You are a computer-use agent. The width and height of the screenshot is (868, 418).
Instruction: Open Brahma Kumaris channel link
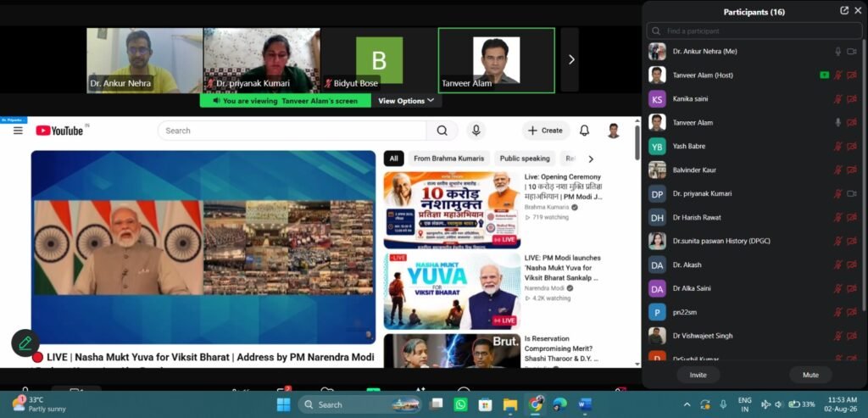click(547, 207)
